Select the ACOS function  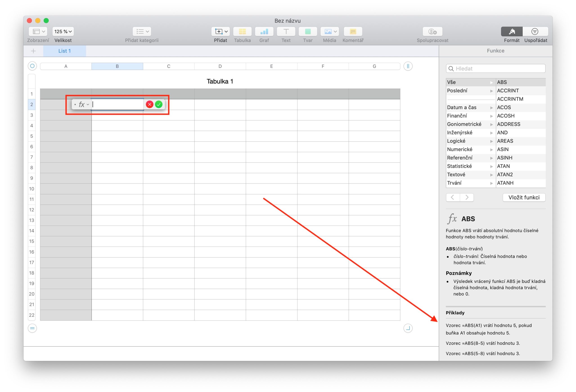pos(521,108)
